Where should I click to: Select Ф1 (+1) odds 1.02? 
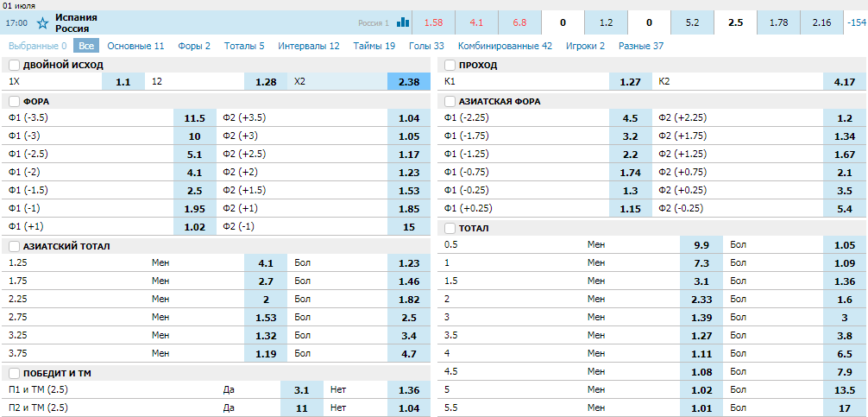pyautogui.click(x=195, y=227)
